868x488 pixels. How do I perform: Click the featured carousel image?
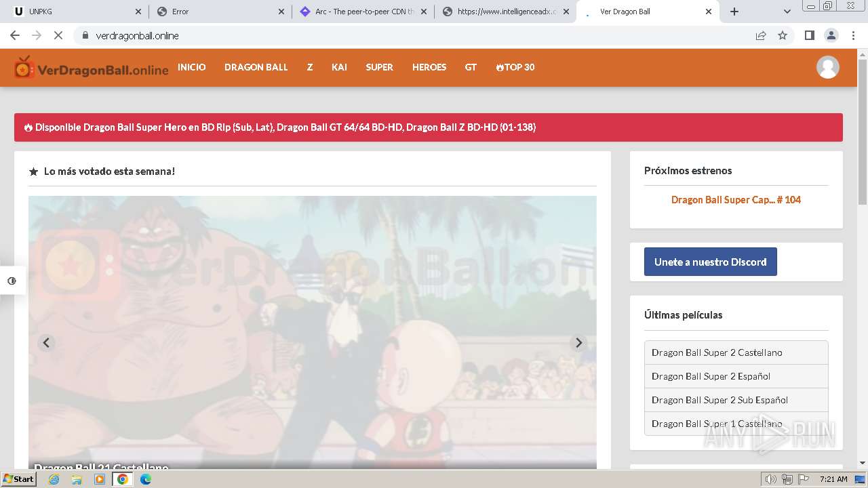point(313,332)
